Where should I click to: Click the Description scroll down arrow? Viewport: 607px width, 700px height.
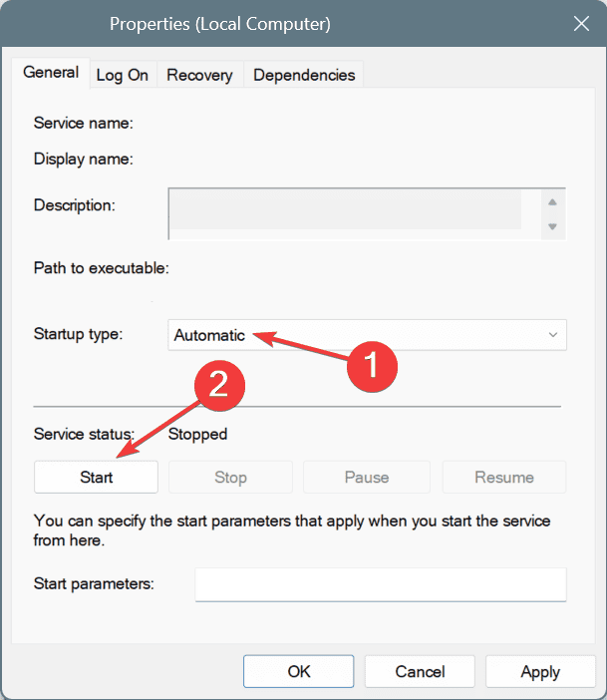click(x=552, y=226)
